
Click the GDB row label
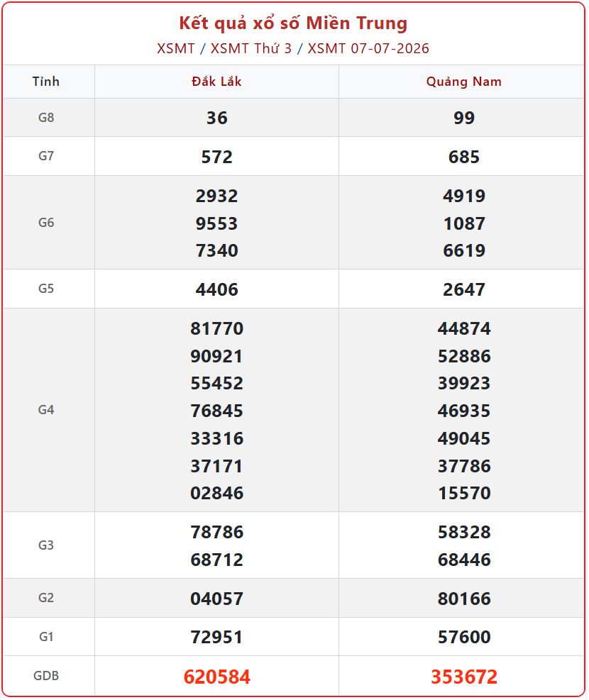click(46, 675)
